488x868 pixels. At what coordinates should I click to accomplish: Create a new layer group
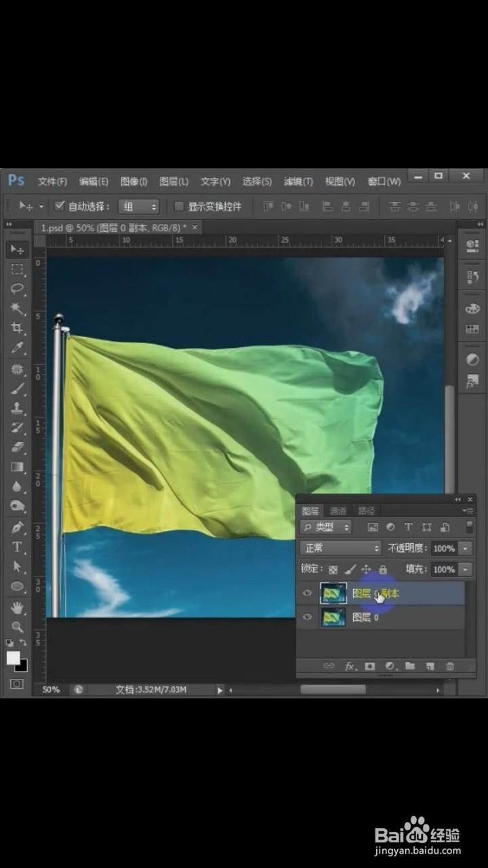(x=410, y=667)
